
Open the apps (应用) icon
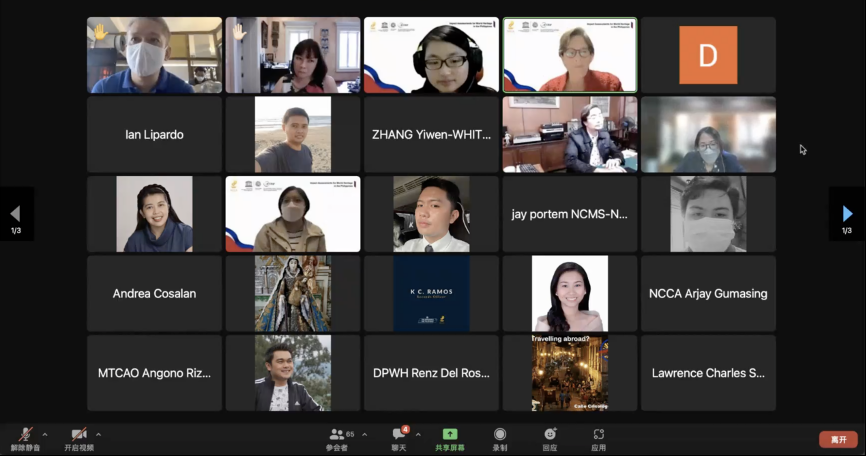[x=598, y=437]
